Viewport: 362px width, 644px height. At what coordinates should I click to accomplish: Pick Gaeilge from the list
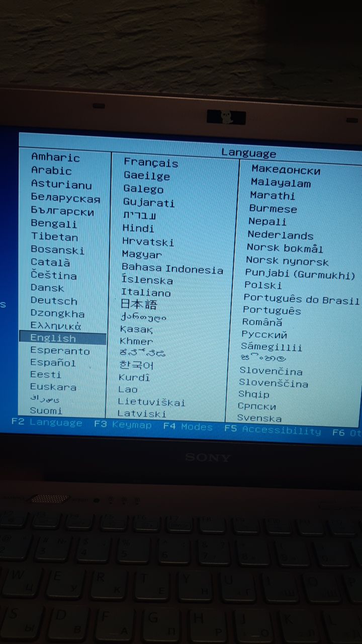tap(147, 176)
